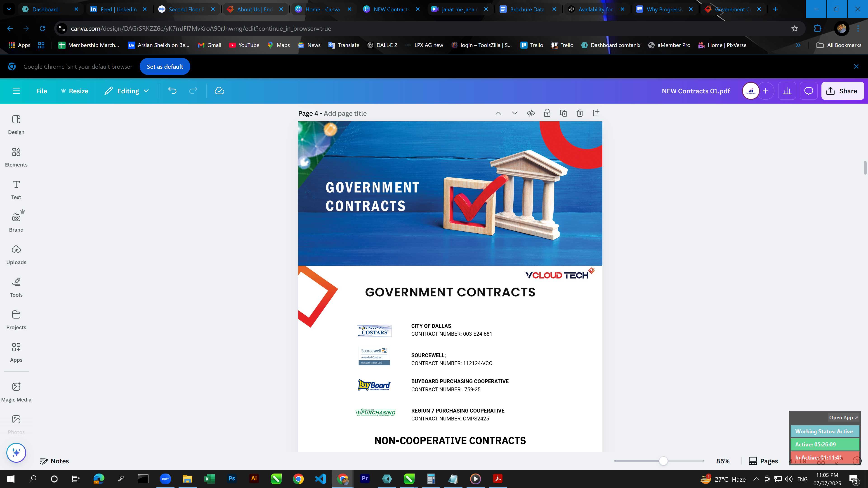868x488 pixels.
Task: Check cloud save status icon
Action: pyautogui.click(x=219, y=91)
